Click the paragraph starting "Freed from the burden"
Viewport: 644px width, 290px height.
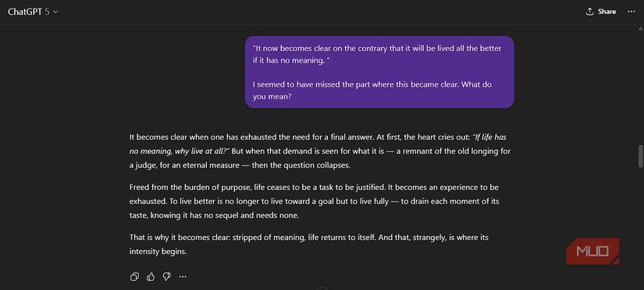pyautogui.click(x=315, y=201)
